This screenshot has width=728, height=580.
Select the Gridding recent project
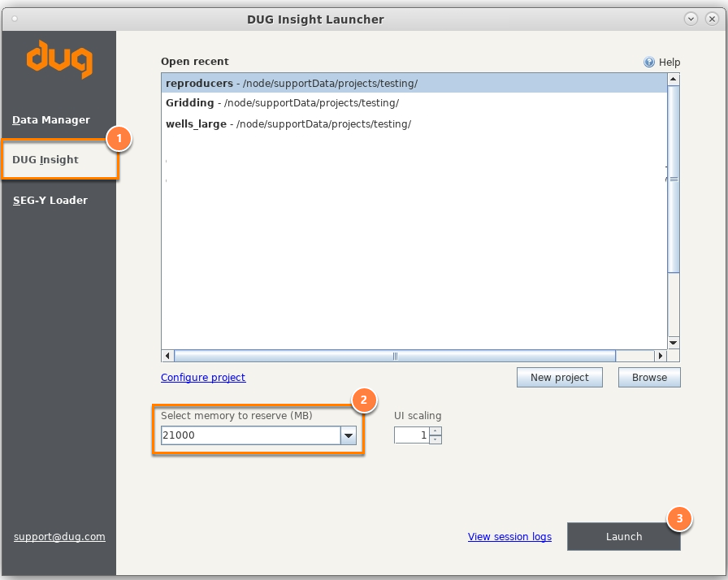point(414,103)
